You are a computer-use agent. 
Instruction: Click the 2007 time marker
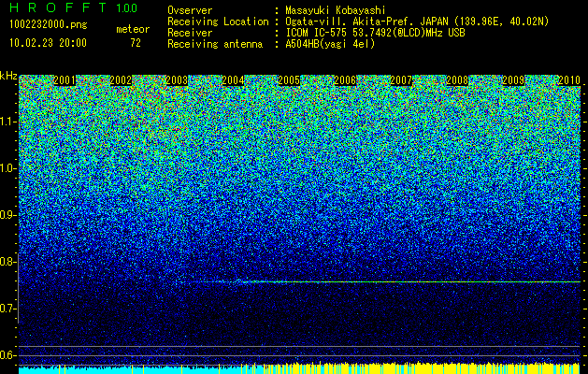click(401, 80)
